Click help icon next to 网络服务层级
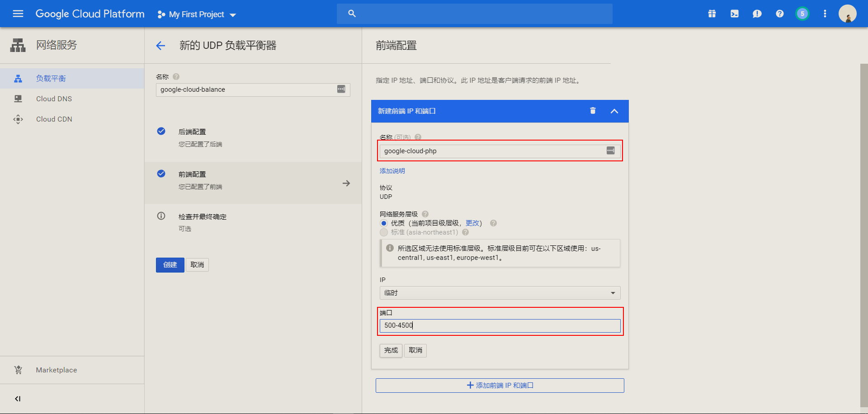Screen dimensions: 868x414 point(425,214)
